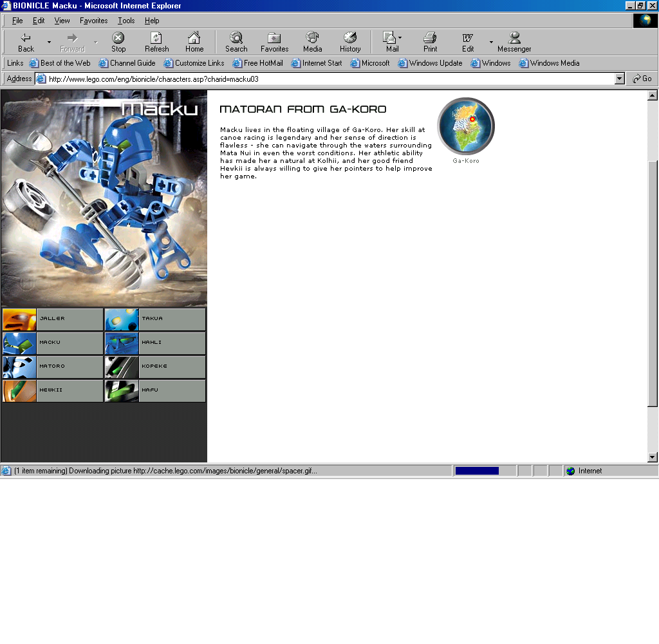The width and height of the screenshot is (659, 644).
Task: Open the Tools menu
Action: 126,21
